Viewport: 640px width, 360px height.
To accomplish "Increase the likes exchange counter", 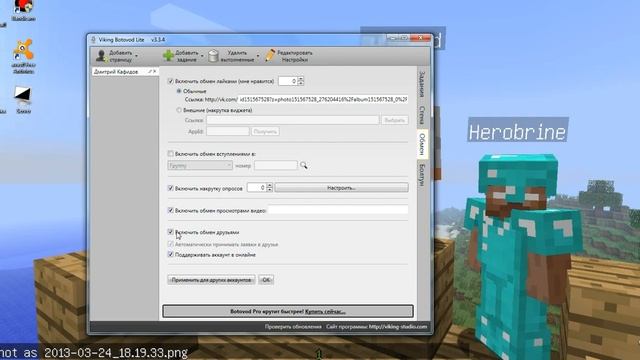I will click(x=301, y=79).
